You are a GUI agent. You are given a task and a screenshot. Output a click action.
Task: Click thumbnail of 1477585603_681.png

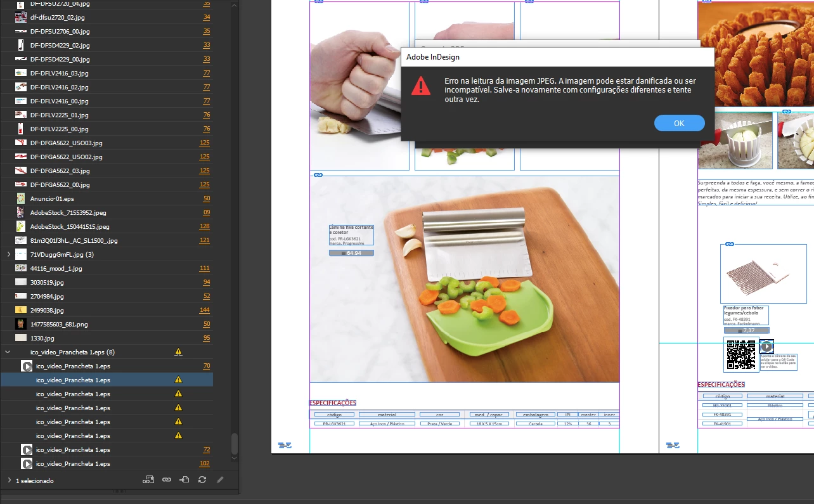tap(21, 324)
